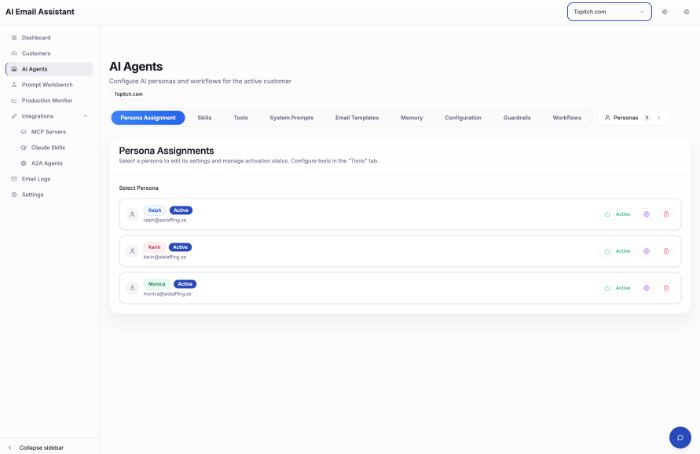Select the Monica name badge
The width and height of the screenshot is (700, 454).
point(157,284)
